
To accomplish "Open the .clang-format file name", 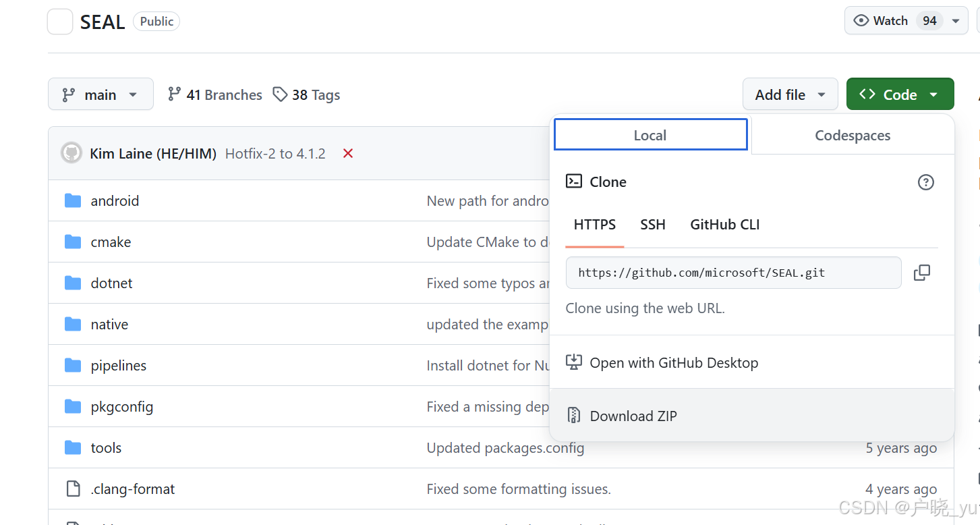I will click(x=133, y=489).
